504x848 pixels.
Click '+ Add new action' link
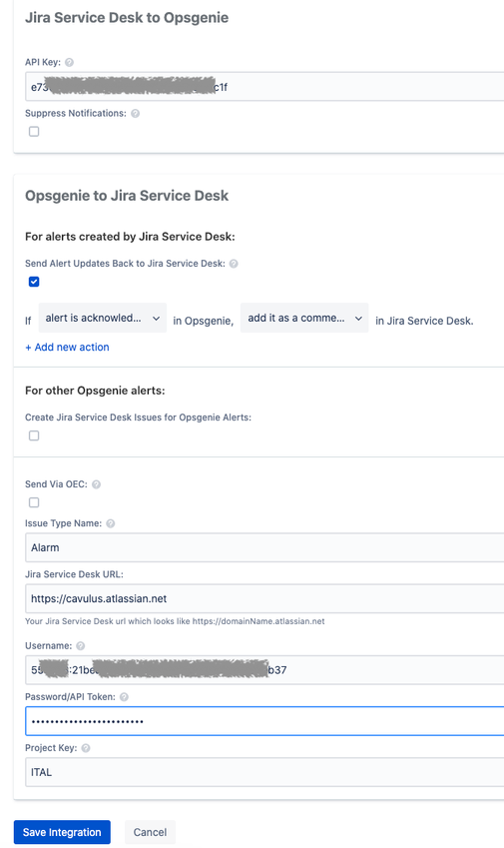67,348
